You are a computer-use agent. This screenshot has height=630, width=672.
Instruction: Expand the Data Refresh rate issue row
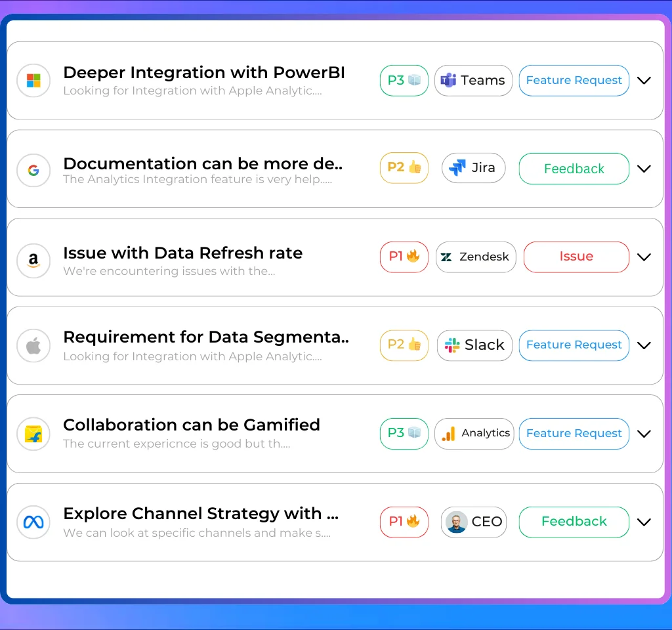click(644, 257)
